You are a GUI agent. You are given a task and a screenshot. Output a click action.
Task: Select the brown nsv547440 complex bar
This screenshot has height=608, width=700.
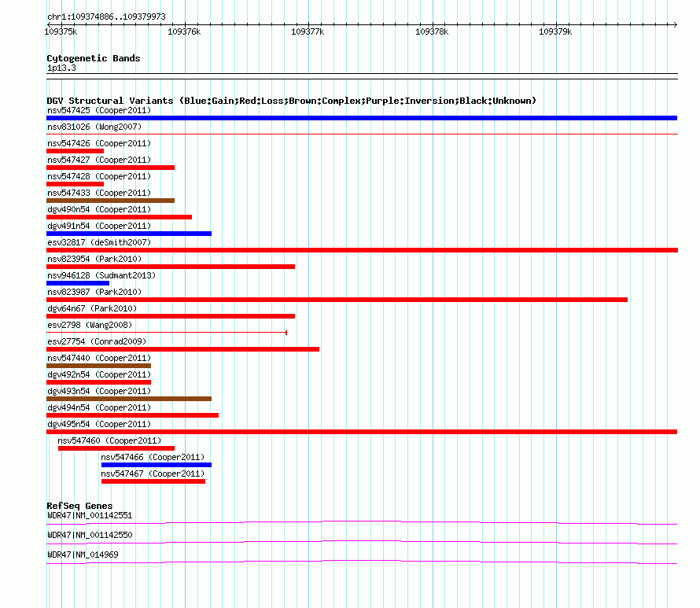pyautogui.click(x=98, y=366)
